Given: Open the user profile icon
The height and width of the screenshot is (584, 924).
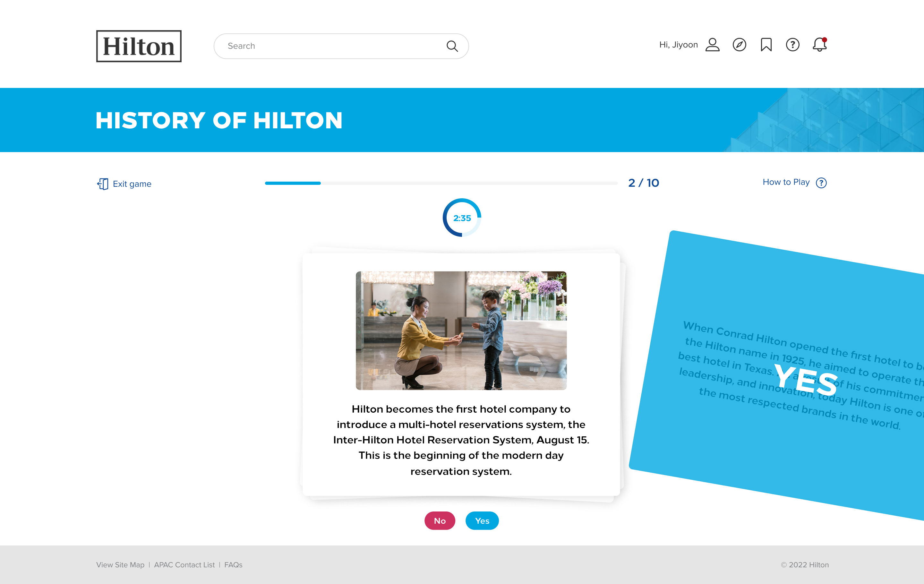Looking at the screenshot, I should [712, 45].
